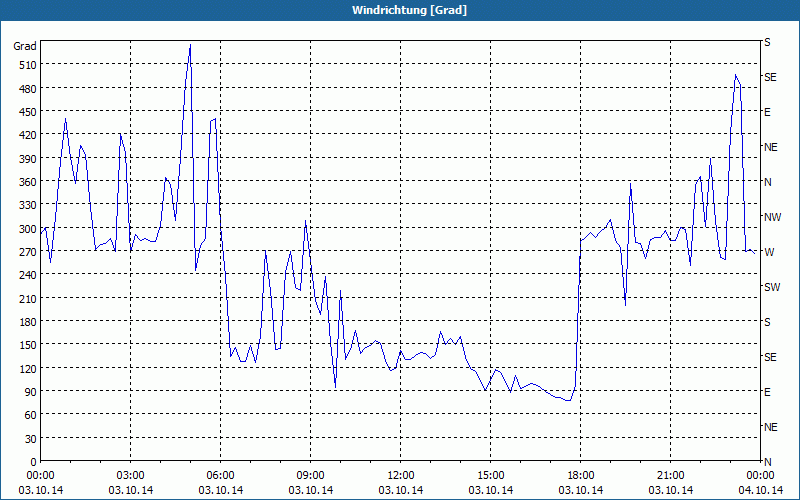Select the 30 degree axis label
Image resolution: width=800 pixels, height=500 pixels.
pyautogui.click(x=31, y=439)
